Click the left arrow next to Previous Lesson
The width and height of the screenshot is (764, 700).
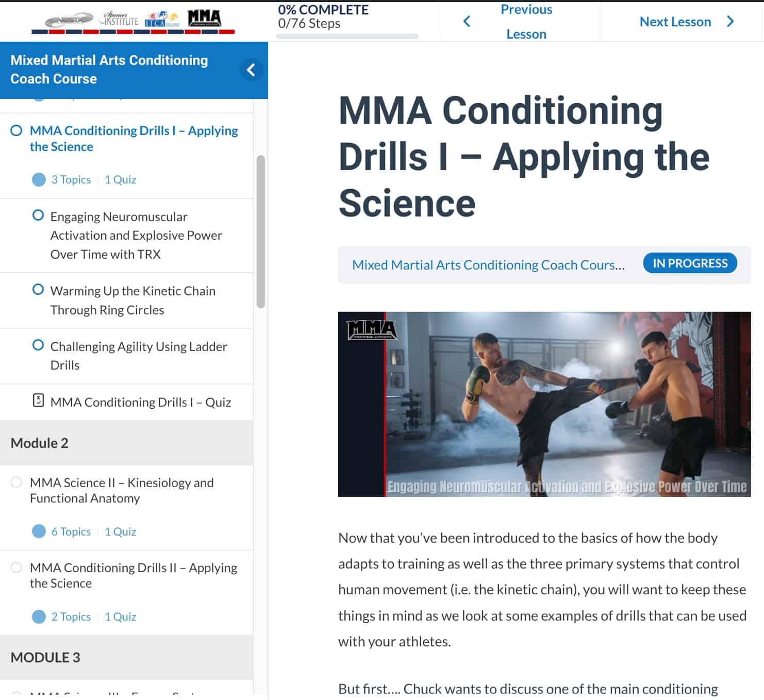click(x=467, y=21)
